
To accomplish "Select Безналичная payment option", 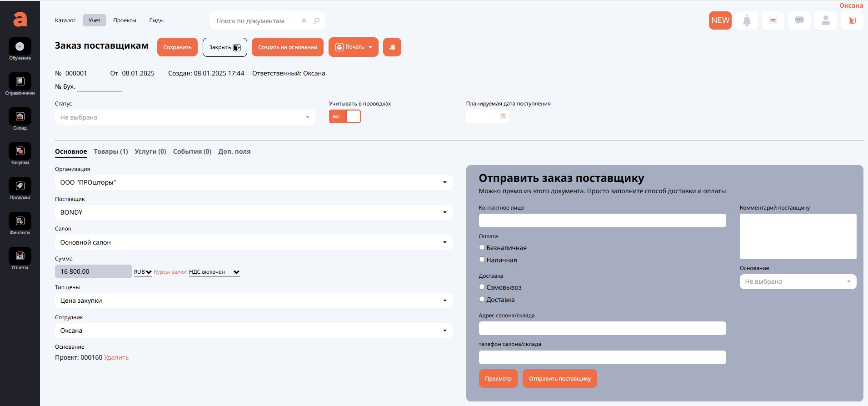I will (x=482, y=247).
